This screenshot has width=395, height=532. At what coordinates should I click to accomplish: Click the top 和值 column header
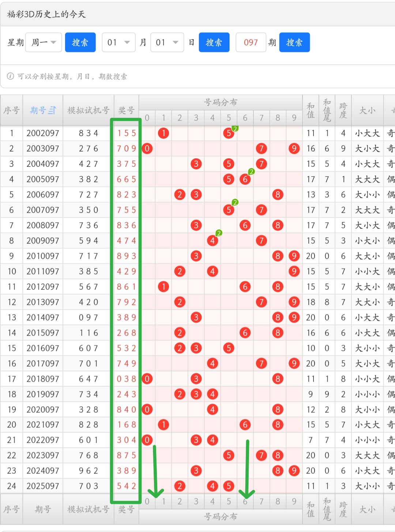click(311, 110)
